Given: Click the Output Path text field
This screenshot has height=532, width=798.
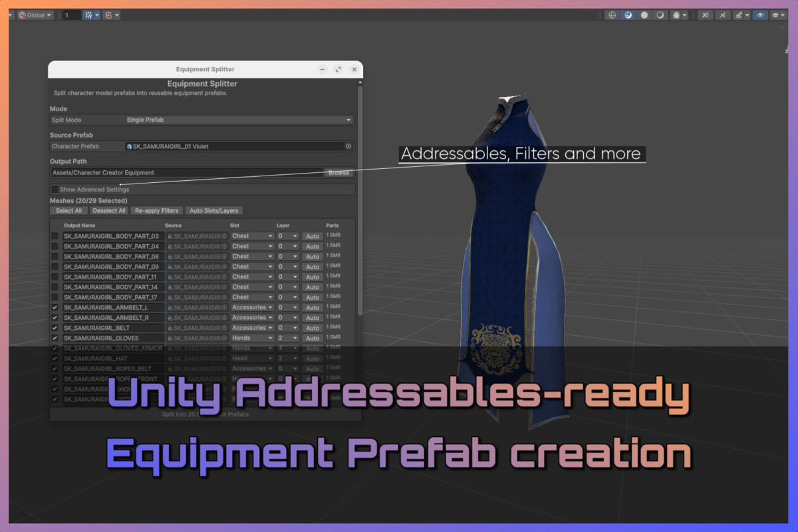Looking at the screenshot, I should click(x=187, y=172).
